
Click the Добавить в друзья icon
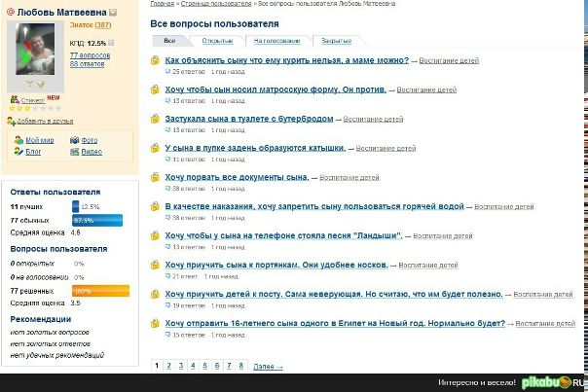click(11, 121)
